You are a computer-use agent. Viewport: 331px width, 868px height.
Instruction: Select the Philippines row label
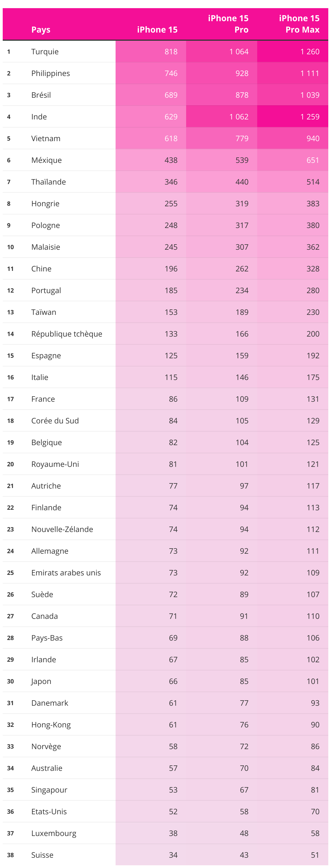point(50,73)
